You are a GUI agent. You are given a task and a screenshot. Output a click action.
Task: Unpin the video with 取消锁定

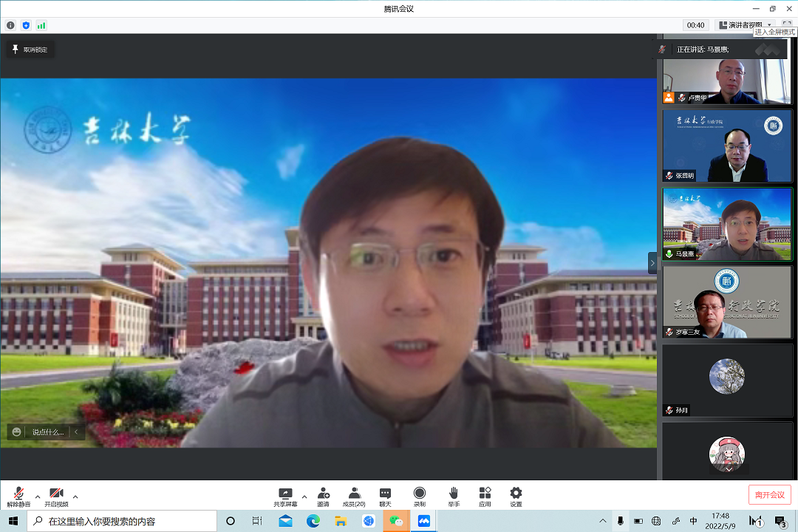point(30,50)
